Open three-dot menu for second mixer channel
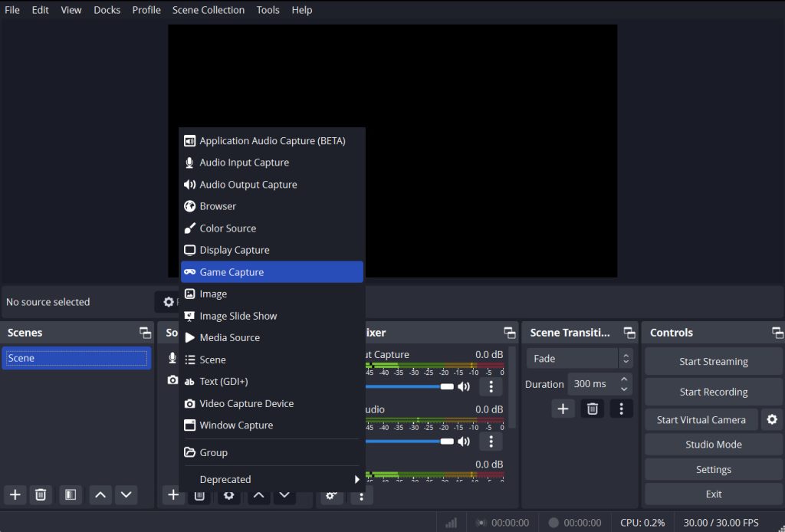The width and height of the screenshot is (785, 532). (x=491, y=442)
